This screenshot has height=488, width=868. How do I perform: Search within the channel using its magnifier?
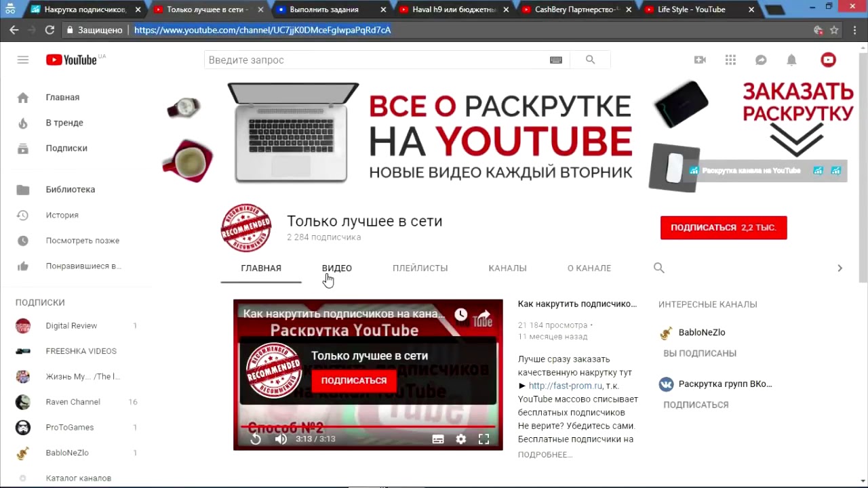pos(658,268)
